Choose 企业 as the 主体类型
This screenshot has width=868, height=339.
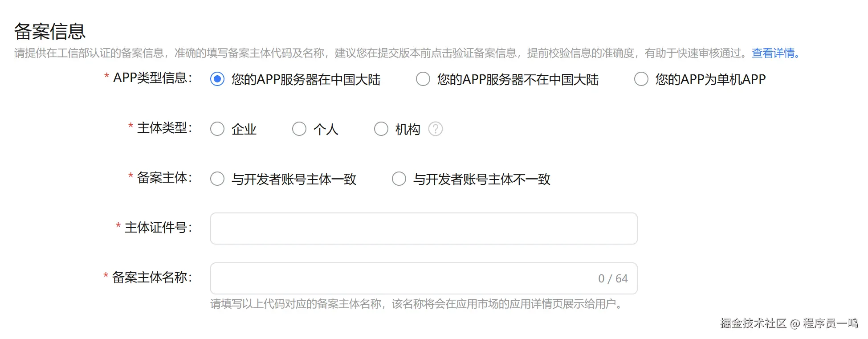[x=217, y=129]
